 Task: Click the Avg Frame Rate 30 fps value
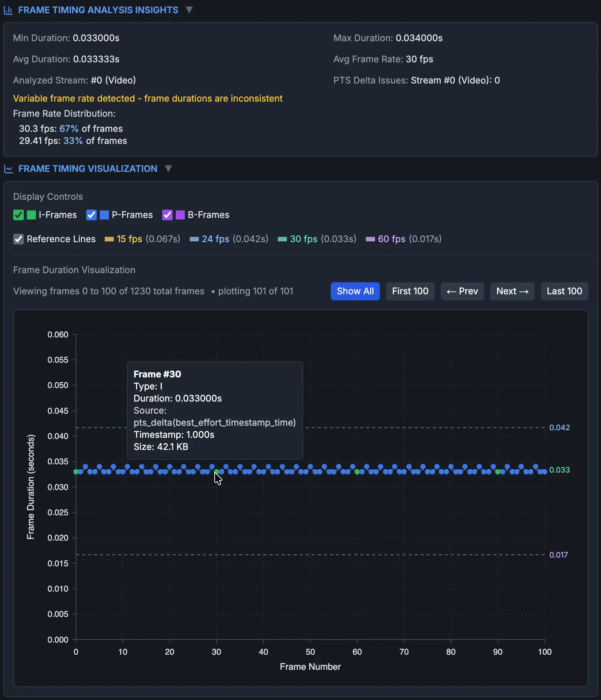(420, 59)
